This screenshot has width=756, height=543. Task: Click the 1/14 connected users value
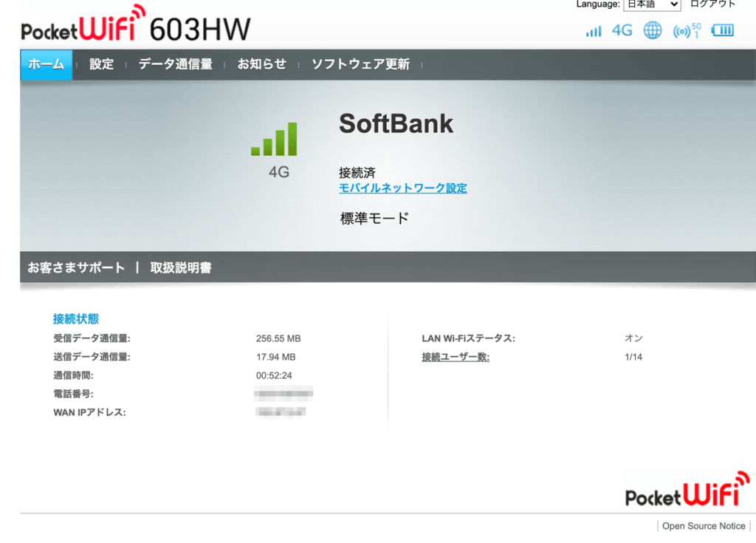[633, 357]
